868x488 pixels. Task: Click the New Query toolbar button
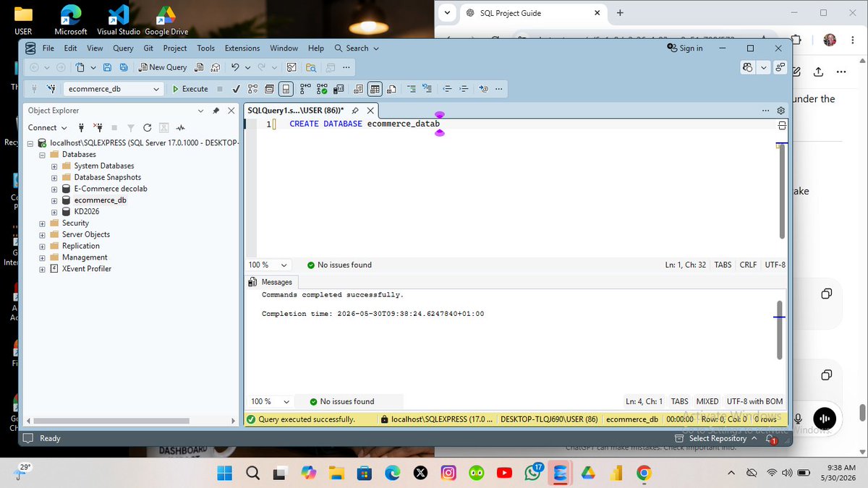click(163, 67)
